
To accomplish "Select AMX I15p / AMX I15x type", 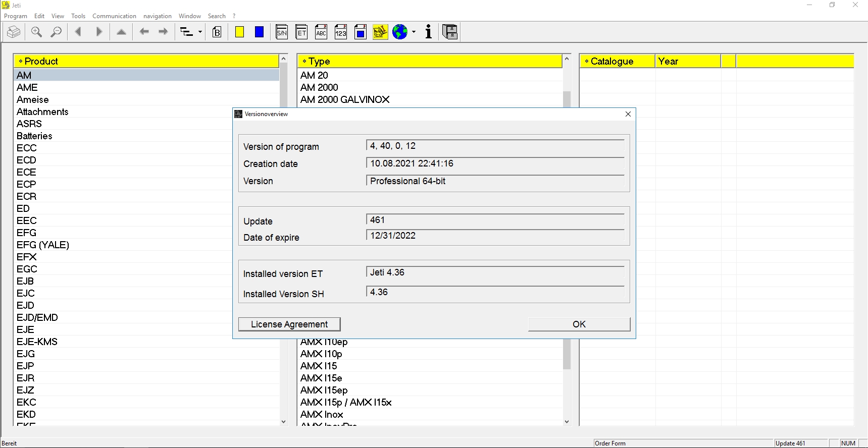I will click(430, 402).
